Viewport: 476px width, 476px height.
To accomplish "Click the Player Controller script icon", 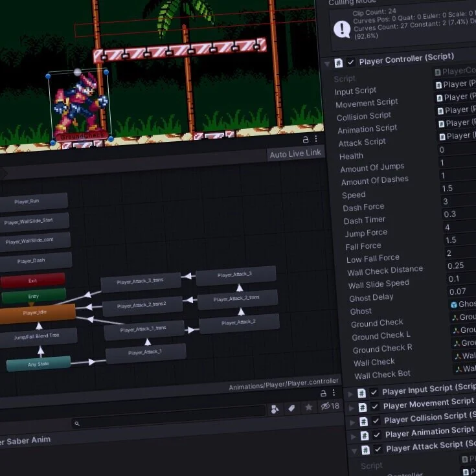I will coord(339,63).
